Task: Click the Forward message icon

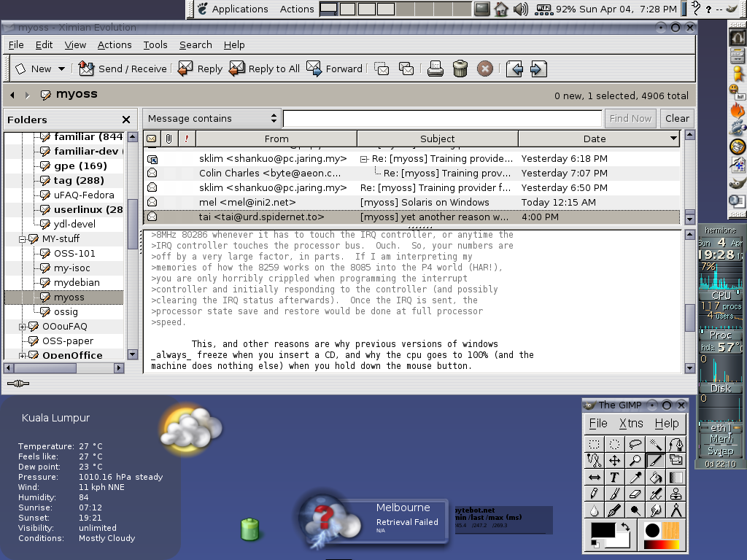Action: [x=314, y=69]
